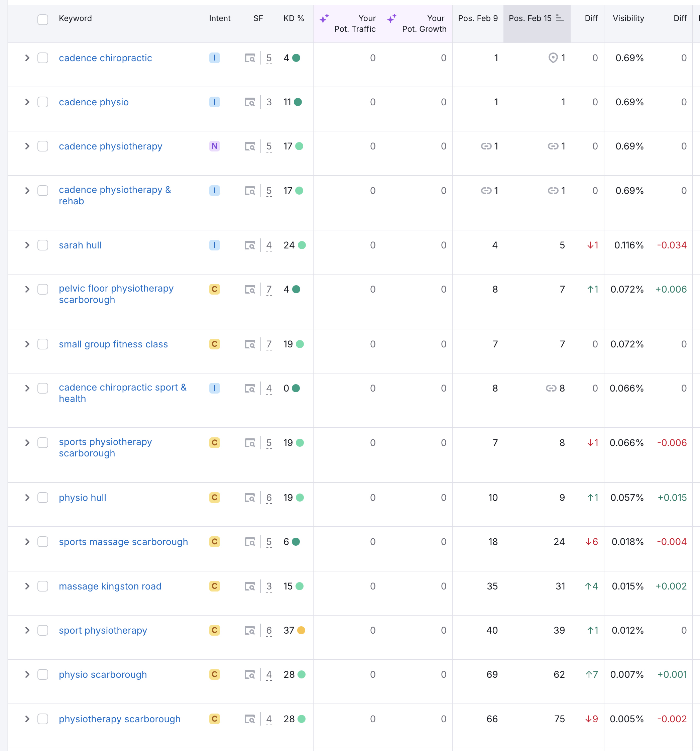Image resolution: width=700 pixels, height=751 pixels.
Task: Open the SERP preview icon for physio scarborough
Action: click(x=250, y=674)
